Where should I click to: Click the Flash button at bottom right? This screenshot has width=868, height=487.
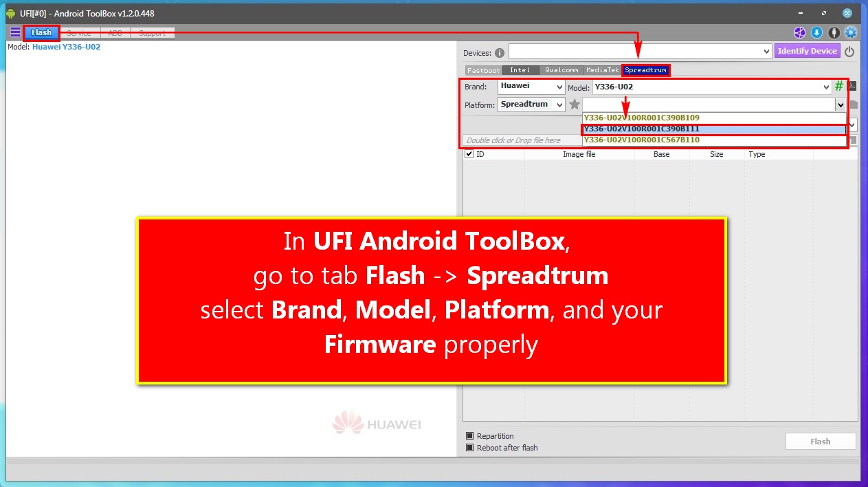coord(821,442)
